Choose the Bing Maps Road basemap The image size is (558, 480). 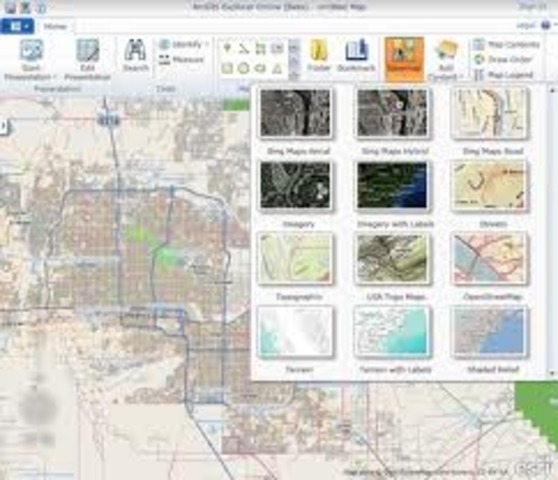(x=490, y=113)
